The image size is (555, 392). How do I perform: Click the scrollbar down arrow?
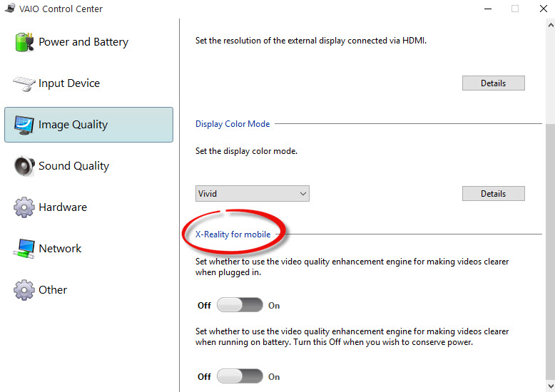551,386
